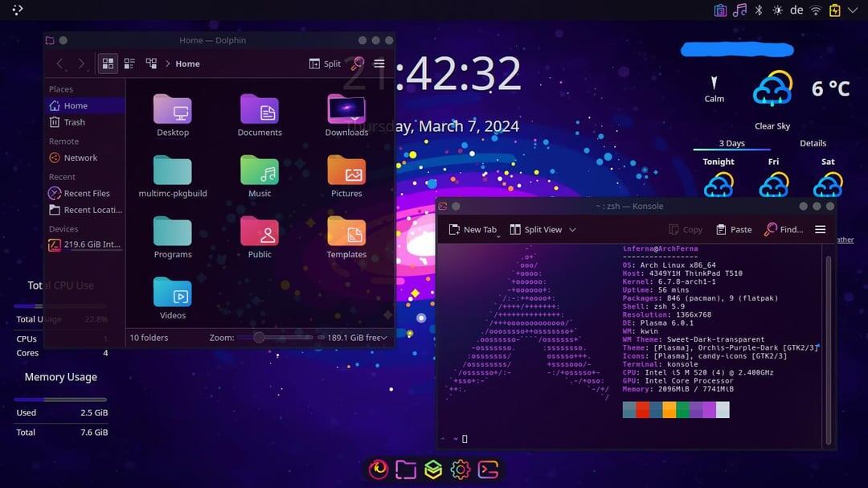The image size is (868, 488).
Task: Select the Public folder icon
Action: click(260, 231)
